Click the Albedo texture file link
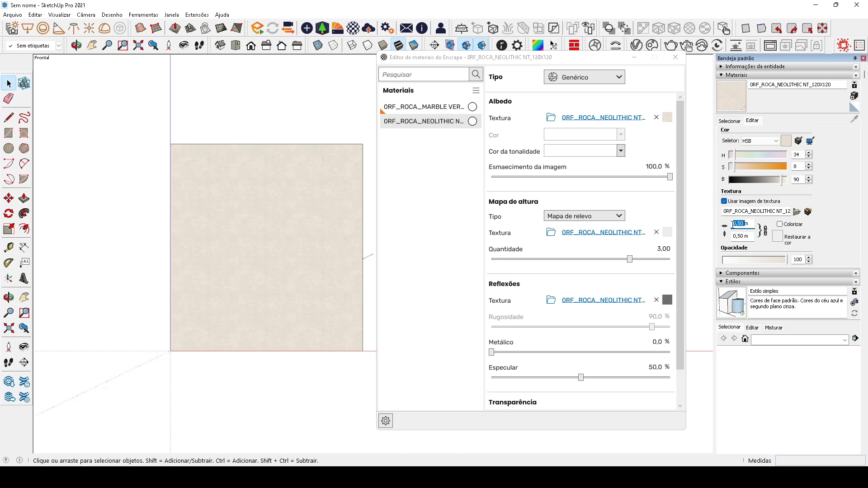The width and height of the screenshot is (868, 488). click(603, 117)
